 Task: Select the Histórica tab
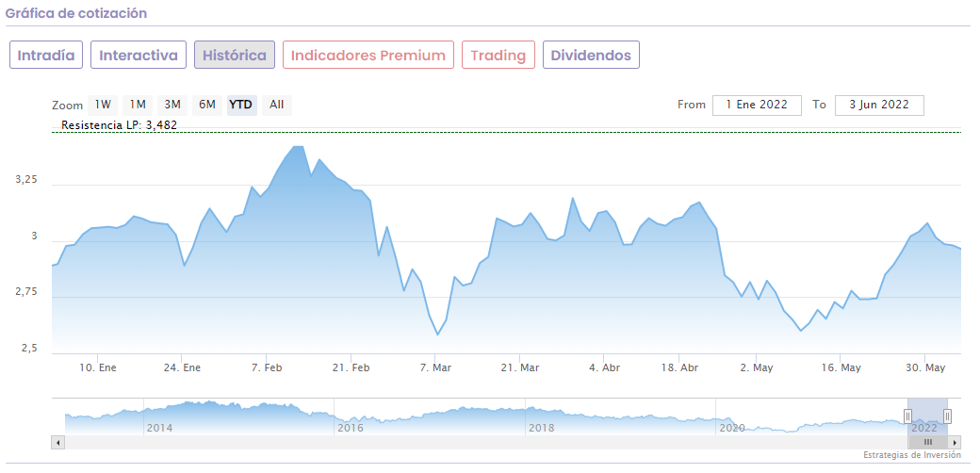pyautogui.click(x=235, y=56)
